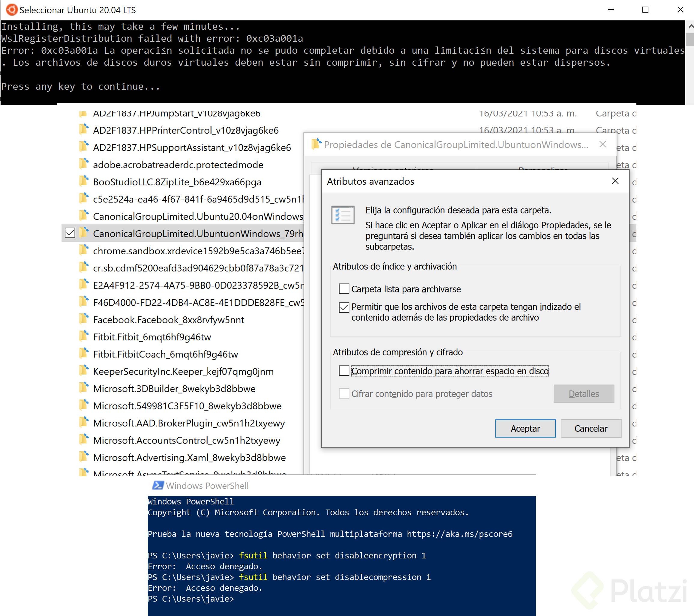Image resolution: width=694 pixels, height=616 pixels.
Task: Toggle checkbox beside CanonicalGroupLimited.UbuntuonWindows folder
Action: [70, 233]
